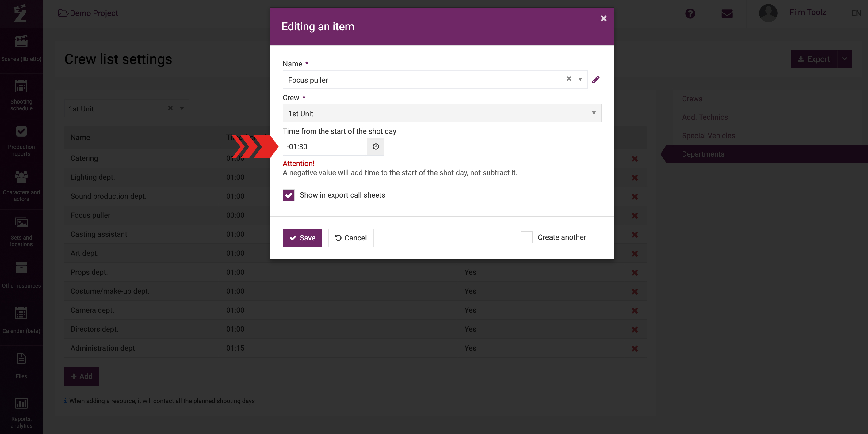
Task: Click the time field showing -01:30
Action: coord(325,146)
